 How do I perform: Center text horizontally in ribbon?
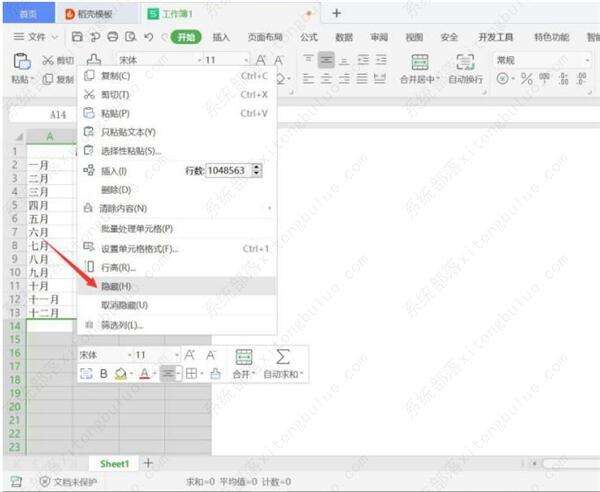(x=326, y=79)
